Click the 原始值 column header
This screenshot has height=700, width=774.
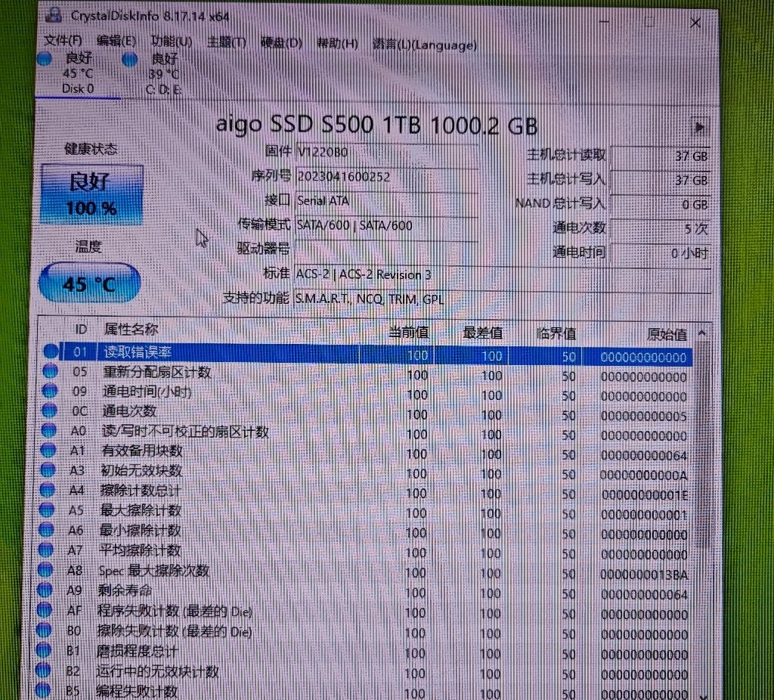point(667,335)
